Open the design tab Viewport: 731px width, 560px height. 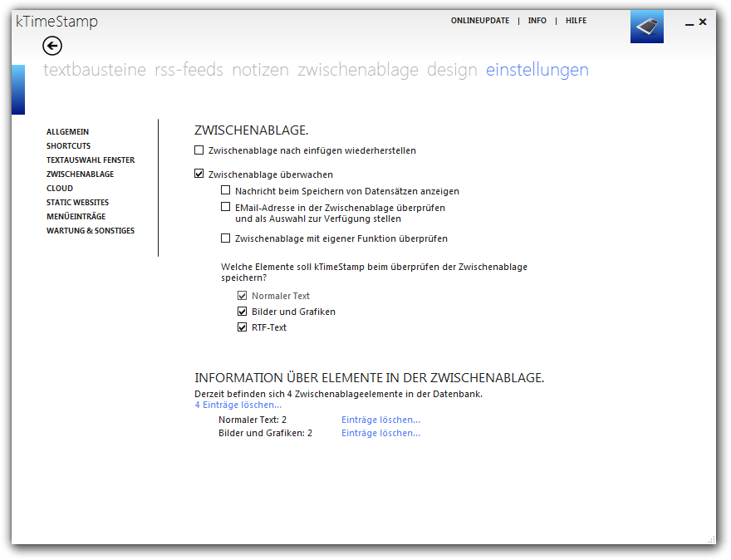click(x=452, y=70)
